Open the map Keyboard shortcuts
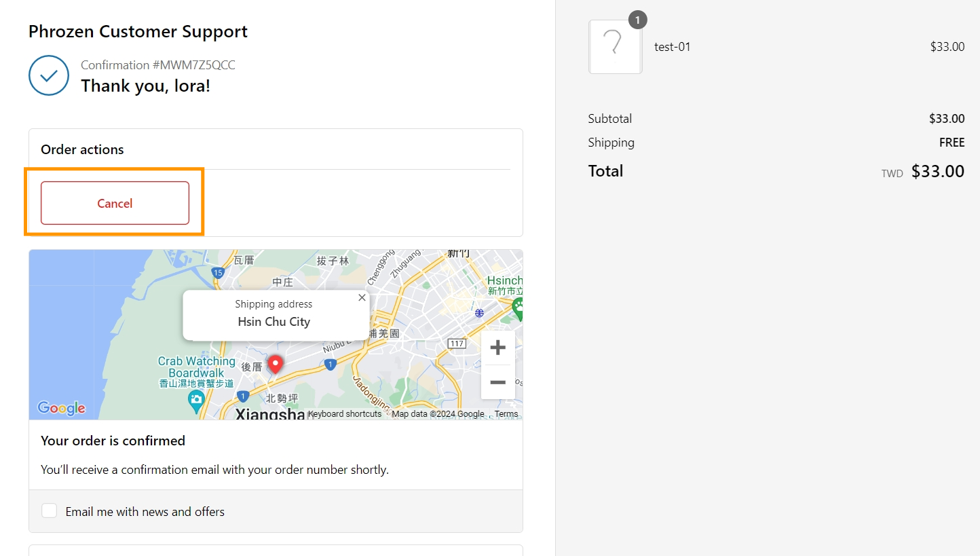The width and height of the screenshot is (980, 556). [x=345, y=414]
